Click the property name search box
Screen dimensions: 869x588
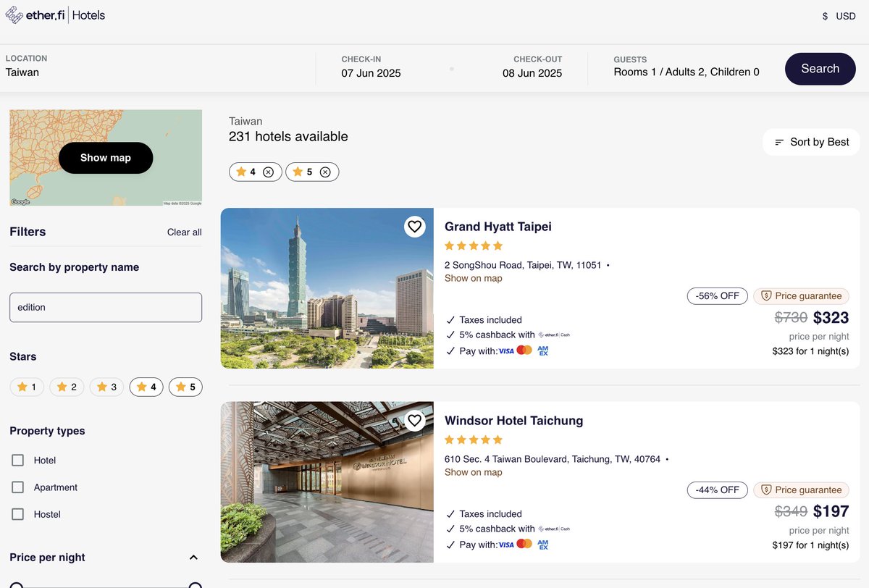click(106, 307)
